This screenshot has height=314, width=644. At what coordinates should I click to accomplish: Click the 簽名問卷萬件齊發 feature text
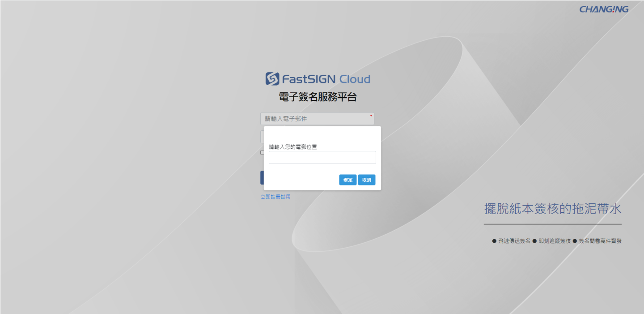tap(600, 241)
